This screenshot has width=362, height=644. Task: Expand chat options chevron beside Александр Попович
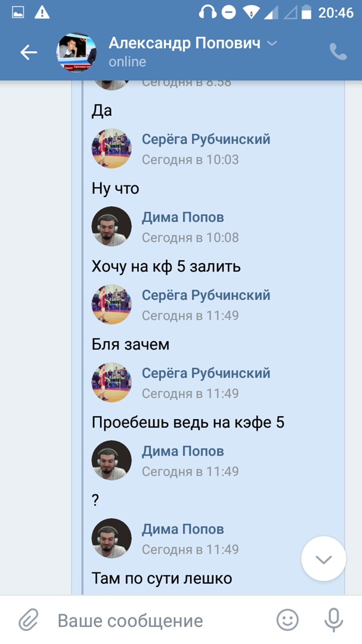[272, 43]
